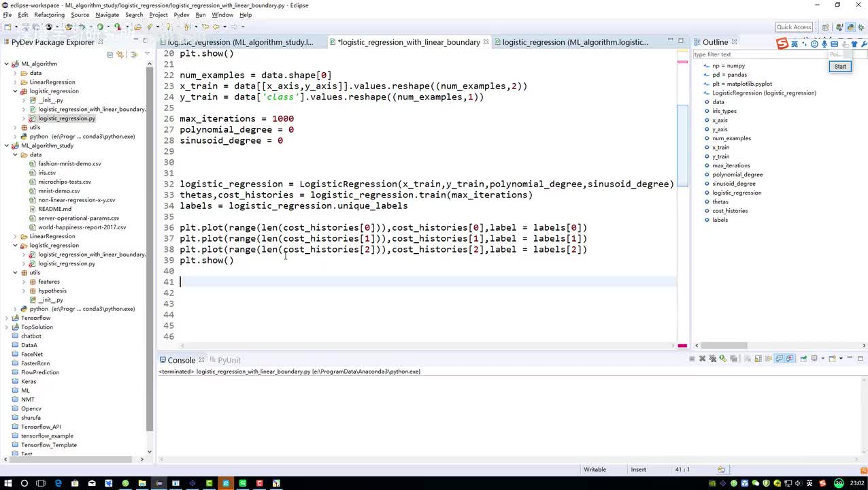Expand LinearRegression under ML_algorithm
Image resolution: width=868 pixels, height=490 pixels.
click(15, 82)
